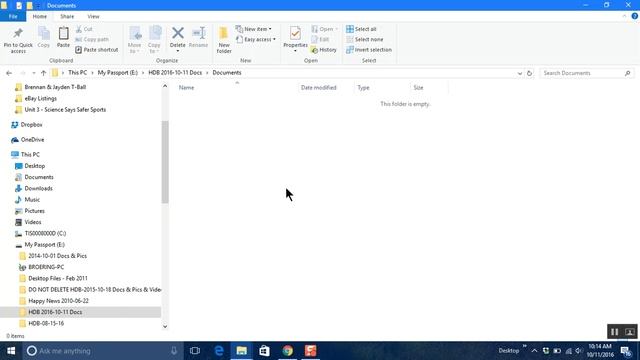Viewport: 640px width, 360px height.
Task: Select eBay Listings folder
Action: coord(40,98)
